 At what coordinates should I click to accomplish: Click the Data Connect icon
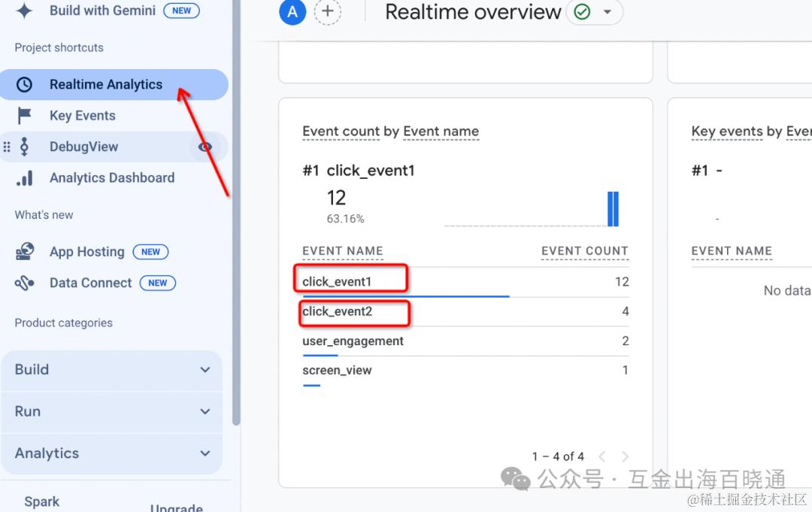24,283
